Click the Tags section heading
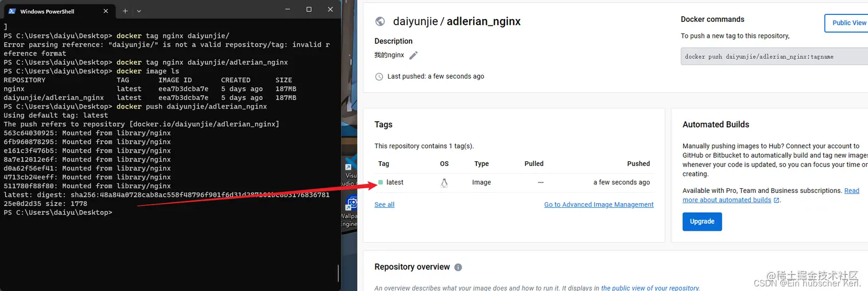This screenshot has height=291, width=868. click(x=383, y=125)
